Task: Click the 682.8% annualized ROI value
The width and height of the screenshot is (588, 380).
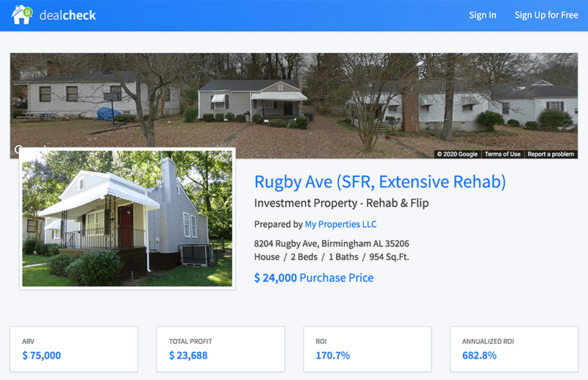Action: (479, 355)
